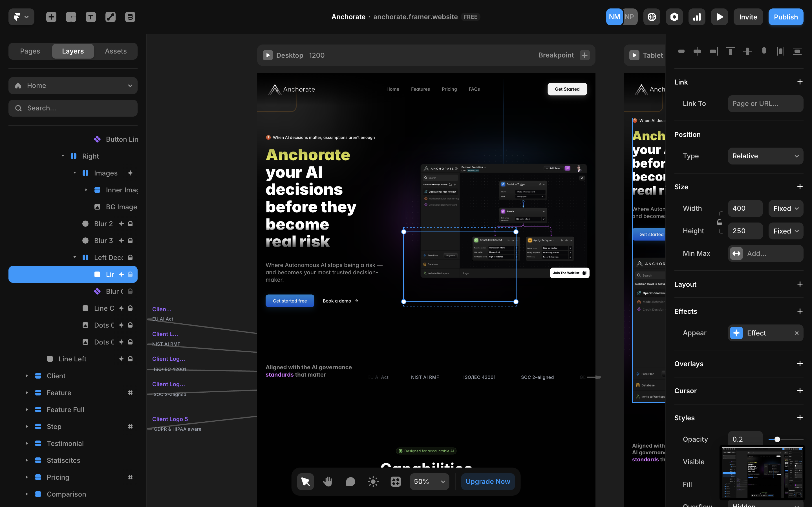Viewport: 812px width, 507px height.
Task: Open the 50% zoom level dropdown
Action: [x=429, y=482]
